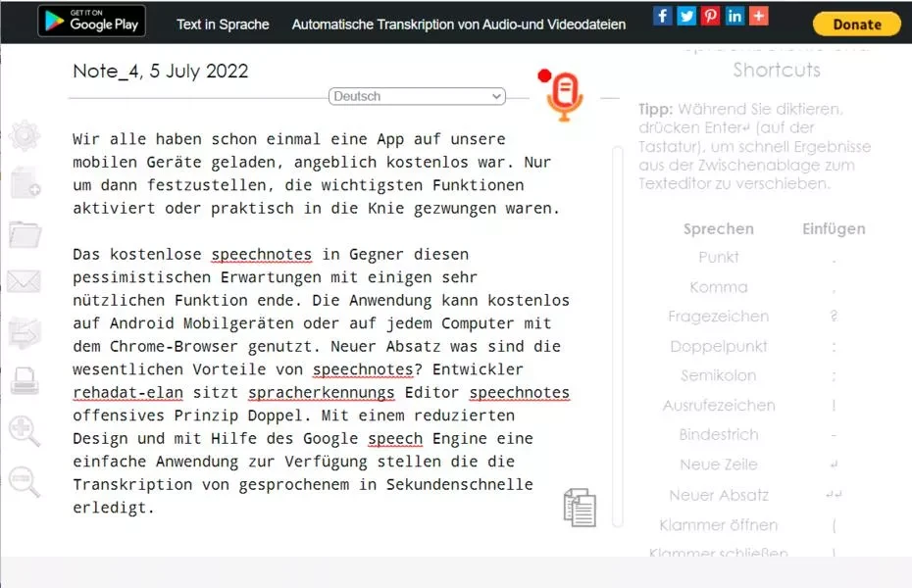Click misspelled word rehadat-elan in text
Screen dimensions: 912x588
(x=127, y=392)
